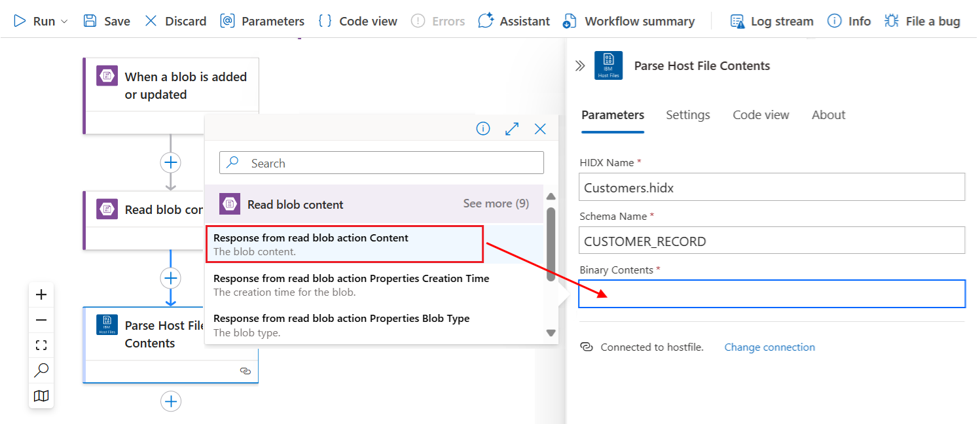Click the Change connection link
This screenshot has height=424, width=980.
pyautogui.click(x=769, y=347)
